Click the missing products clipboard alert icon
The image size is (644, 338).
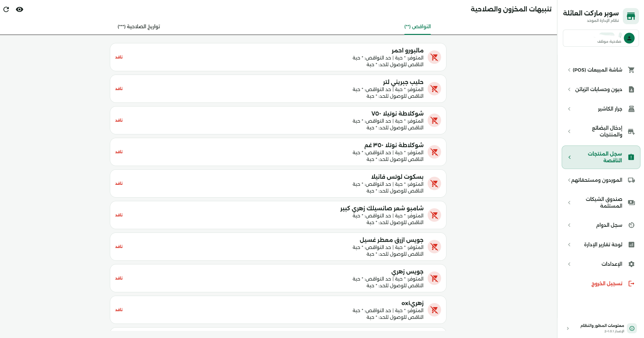pyautogui.click(x=631, y=157)
